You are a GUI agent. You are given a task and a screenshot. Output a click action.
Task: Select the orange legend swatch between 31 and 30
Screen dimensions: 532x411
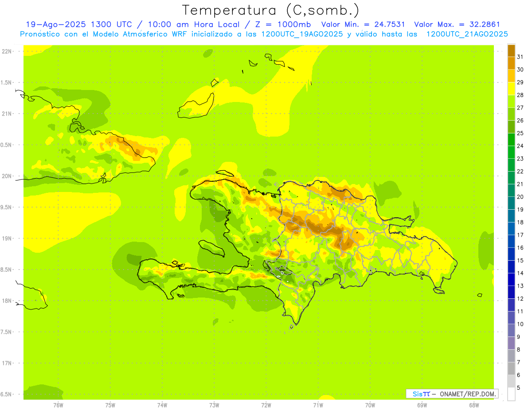(511, 63)
